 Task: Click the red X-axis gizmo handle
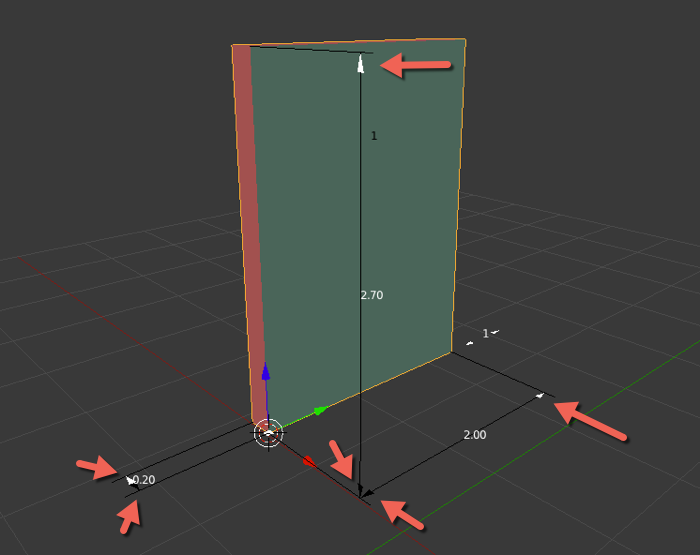tap(308, 461)
